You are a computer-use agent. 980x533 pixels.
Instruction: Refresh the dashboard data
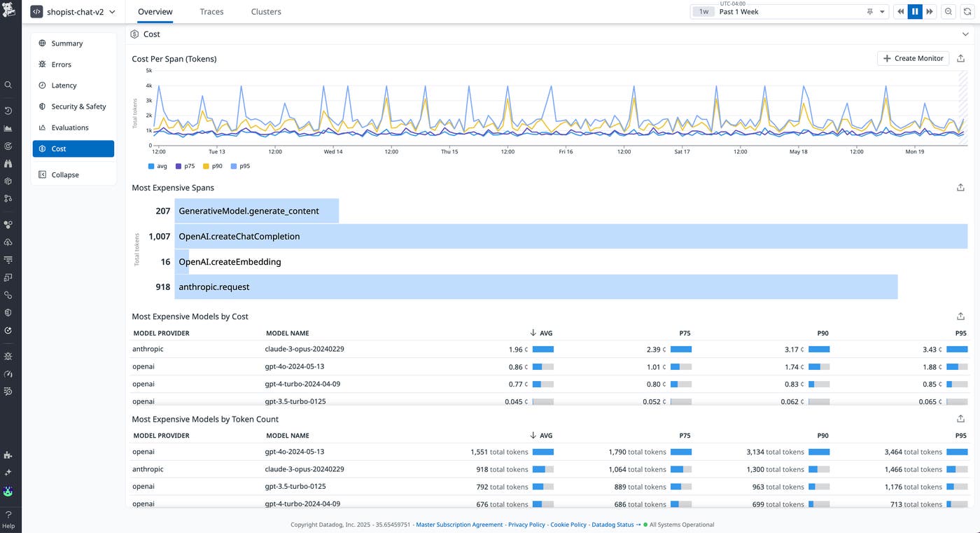pyautogui.click(x=967, y=12)
